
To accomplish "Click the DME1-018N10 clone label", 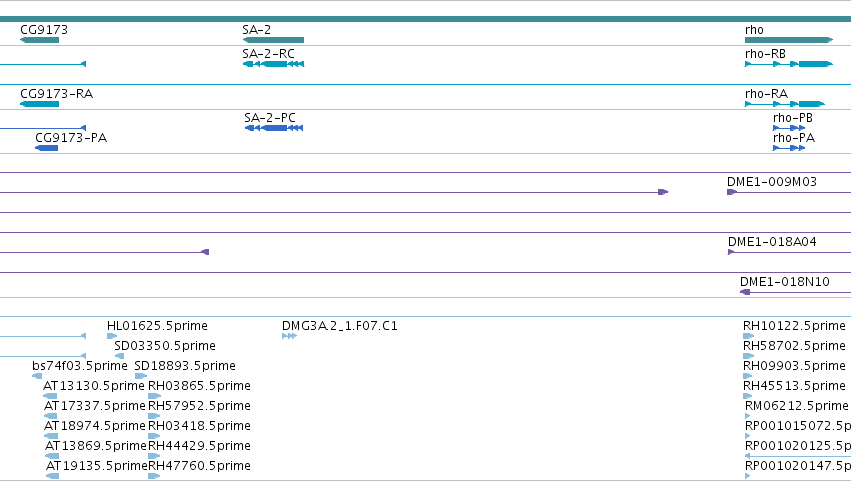I will tap(784, 282).
